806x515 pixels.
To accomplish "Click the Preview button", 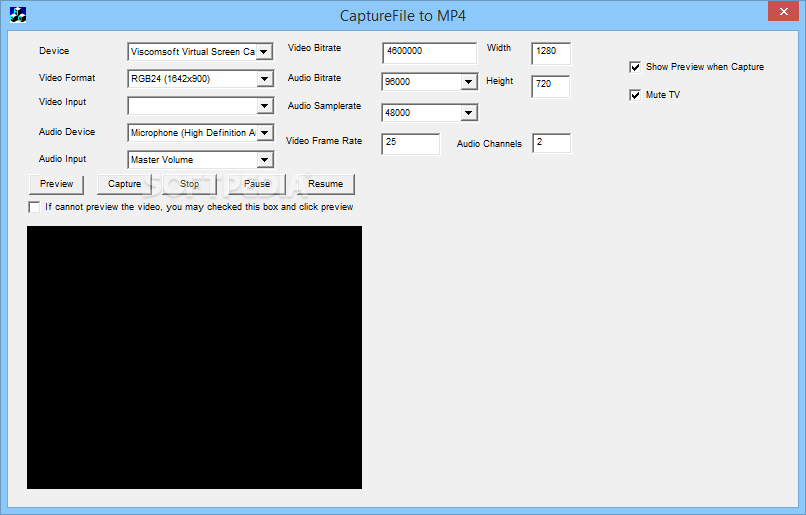I will coord(57,184).
